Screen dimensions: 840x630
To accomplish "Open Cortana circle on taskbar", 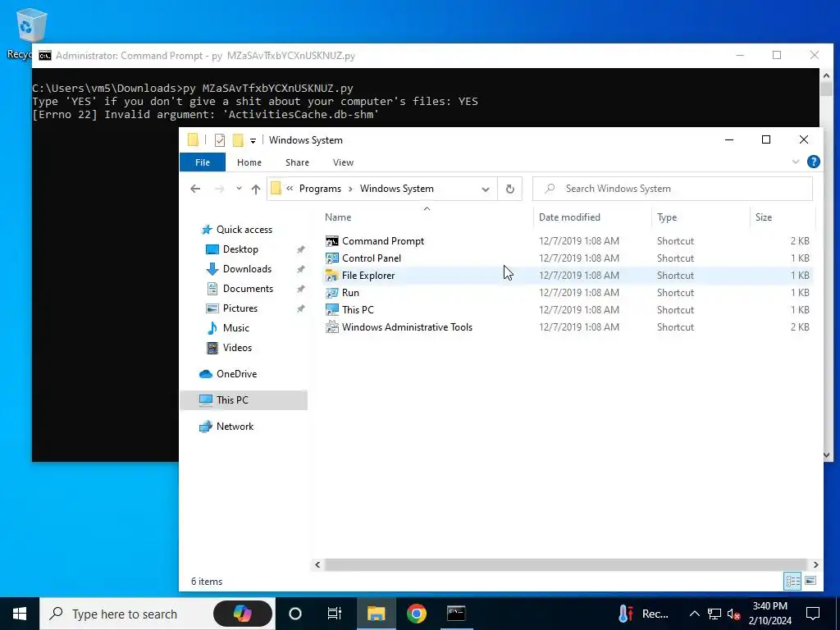I will [x=295, y=614].
